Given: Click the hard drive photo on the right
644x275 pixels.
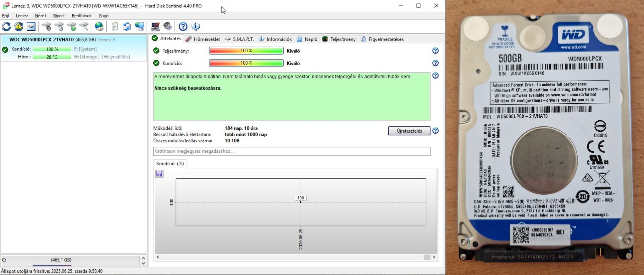Looking at the screenshot, I should click(545, 137).
